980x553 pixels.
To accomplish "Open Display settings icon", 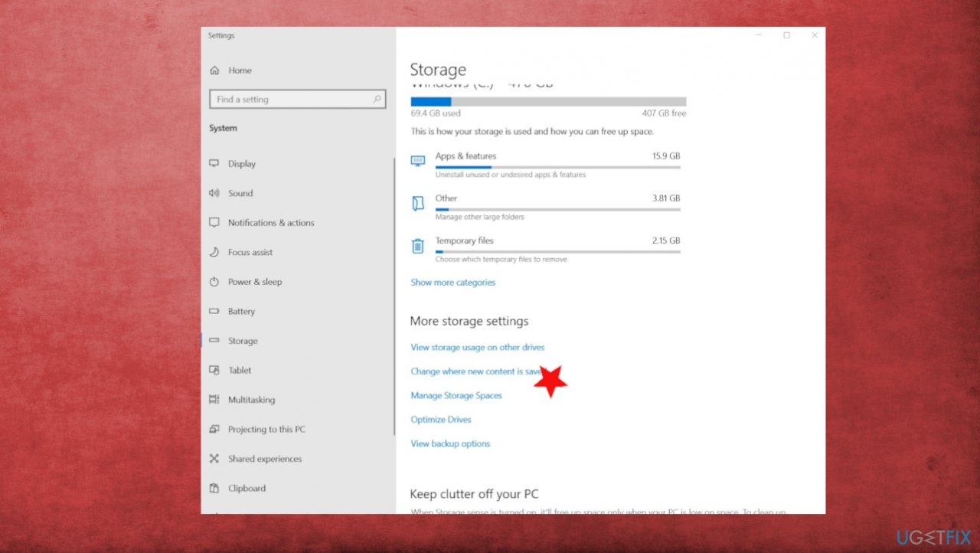I will tap(214, 164).
